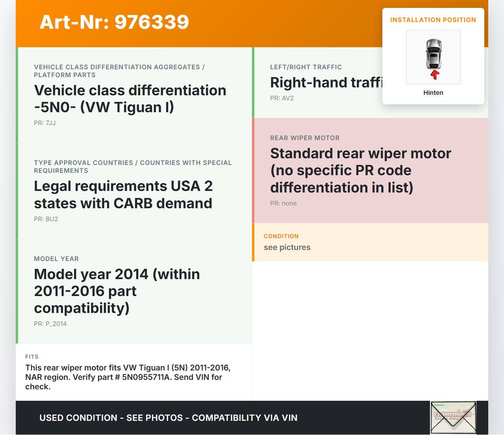
Task: Click the FITS label
Action: [x=32, y=357]
